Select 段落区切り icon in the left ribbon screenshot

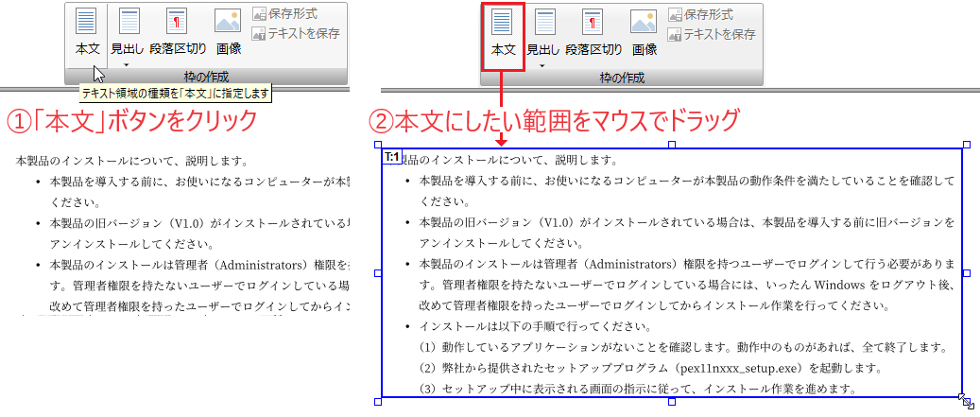click(x=175, y=21)
